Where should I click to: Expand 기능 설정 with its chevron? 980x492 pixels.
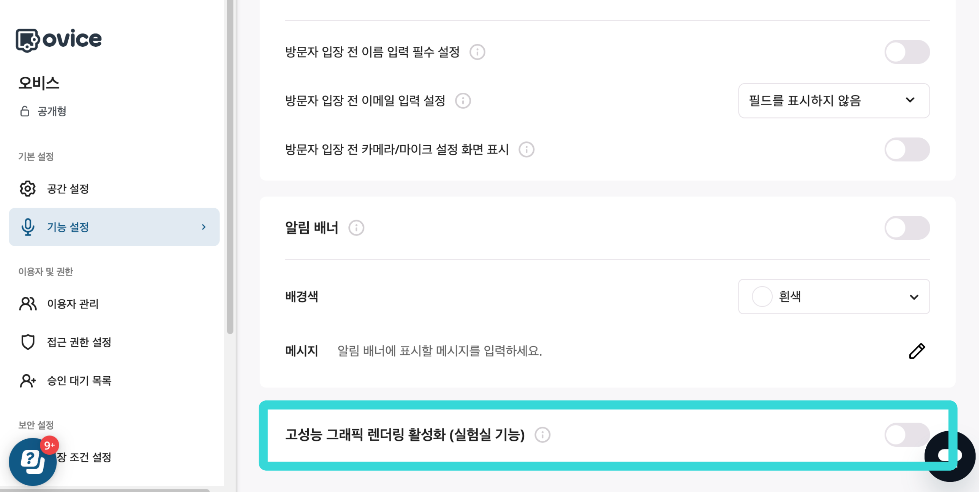tap(204, 227)
